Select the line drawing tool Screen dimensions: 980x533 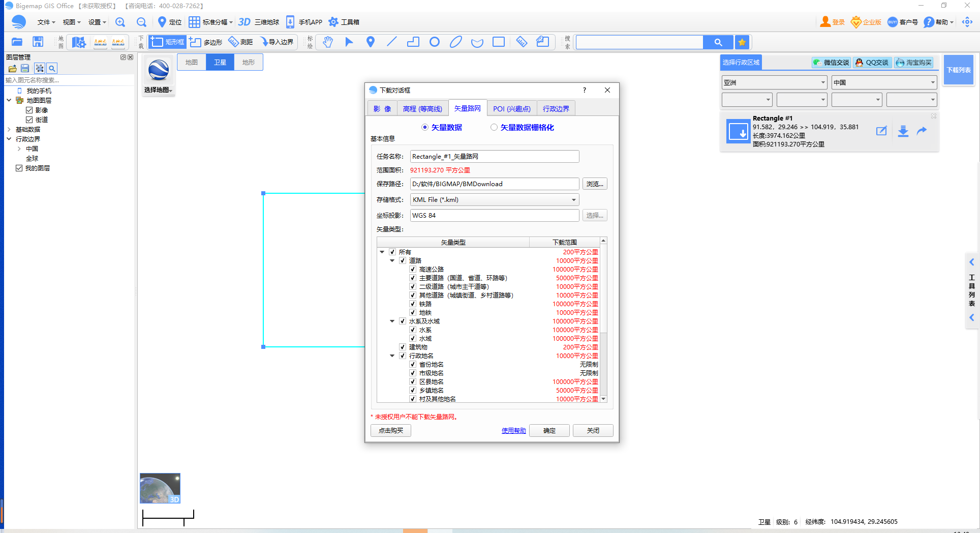point(392,42)
